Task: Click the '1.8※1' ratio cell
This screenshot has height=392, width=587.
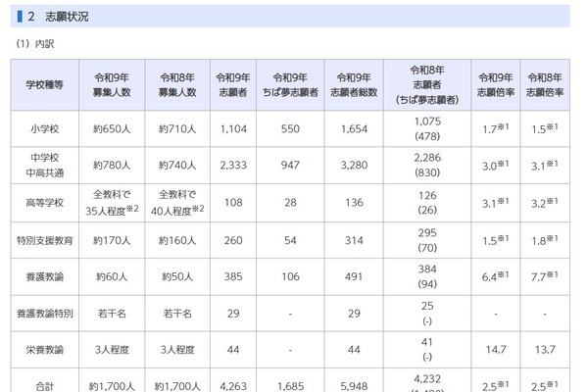Action: 545,240
